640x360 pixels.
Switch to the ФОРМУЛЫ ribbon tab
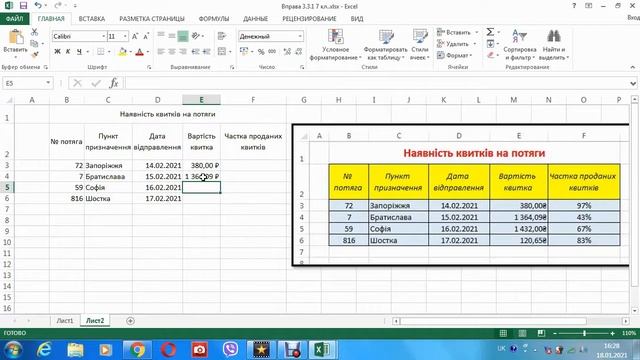[x=214, y=19]
